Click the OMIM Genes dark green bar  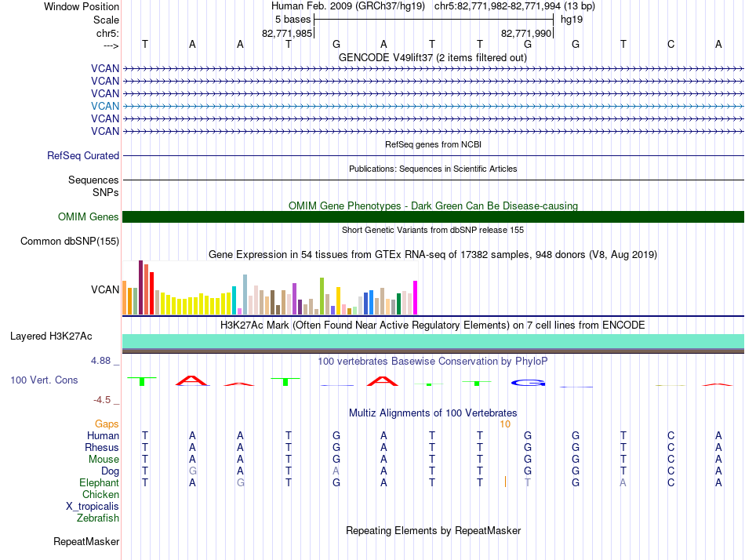tap(433, 216)
